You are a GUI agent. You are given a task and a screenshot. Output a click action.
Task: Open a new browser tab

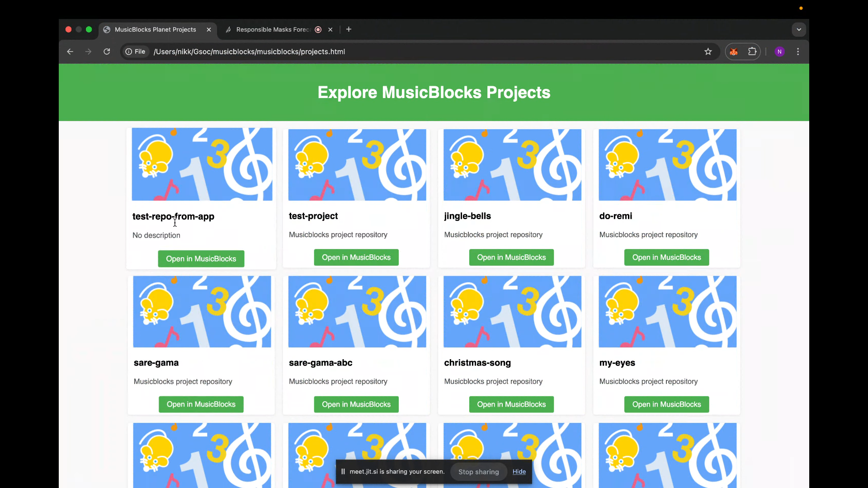pos(349,29)
